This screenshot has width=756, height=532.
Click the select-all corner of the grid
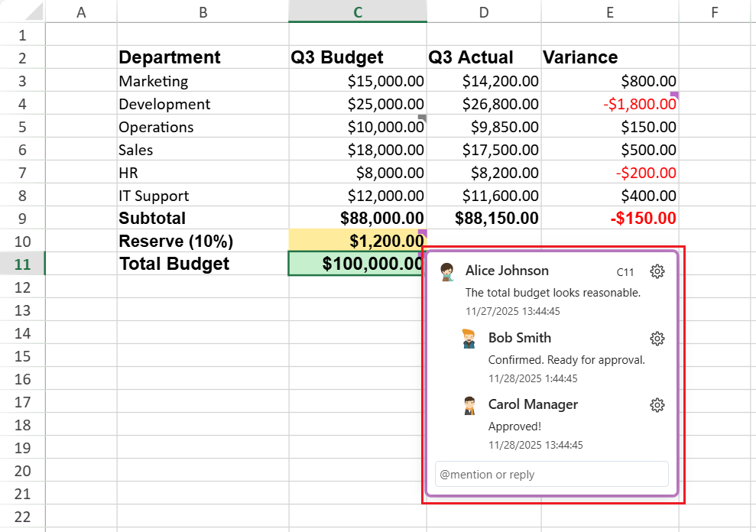pos(22,11)
